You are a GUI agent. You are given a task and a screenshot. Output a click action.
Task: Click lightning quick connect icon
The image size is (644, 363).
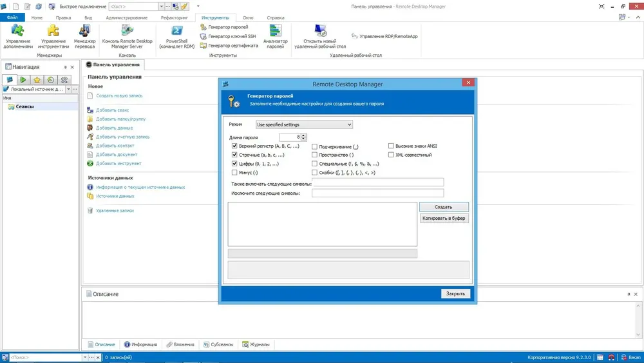click(x=184, y=6)
